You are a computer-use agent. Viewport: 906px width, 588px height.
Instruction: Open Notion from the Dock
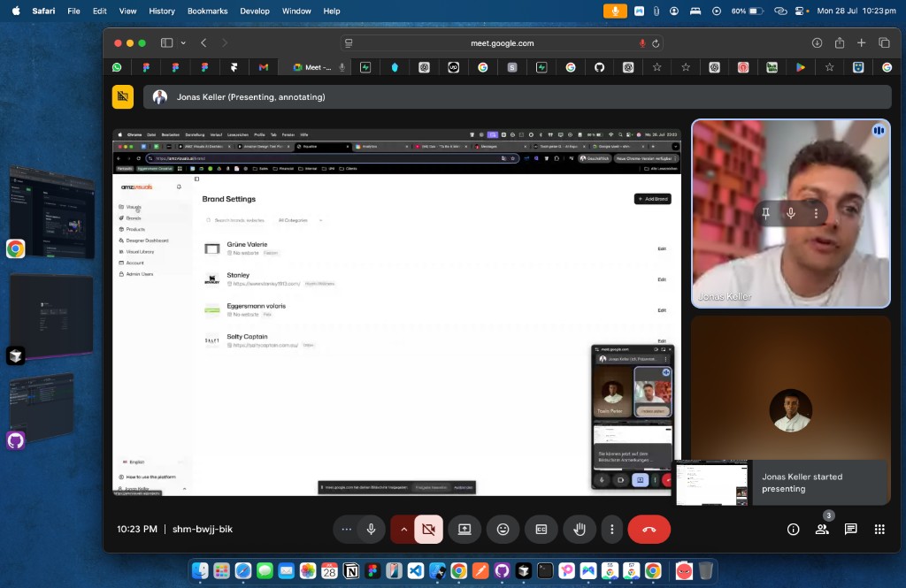point(350,571)
